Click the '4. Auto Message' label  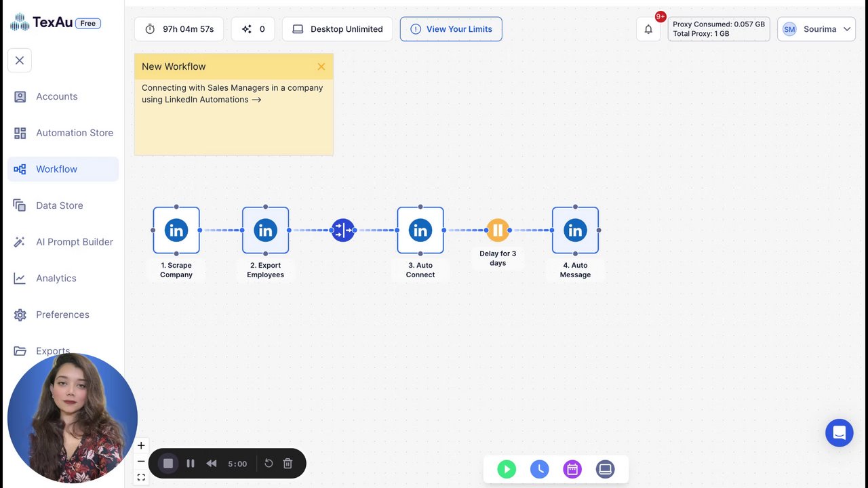575,270
